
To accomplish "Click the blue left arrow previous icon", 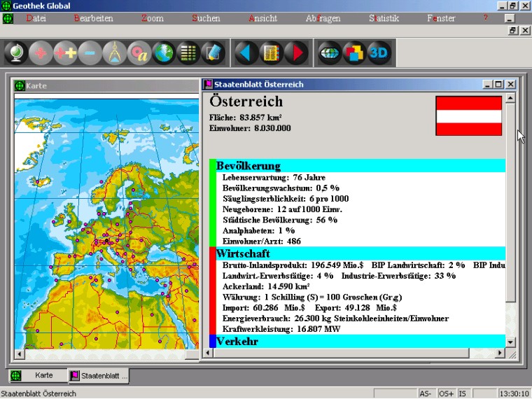I will [x=246, y=53].
